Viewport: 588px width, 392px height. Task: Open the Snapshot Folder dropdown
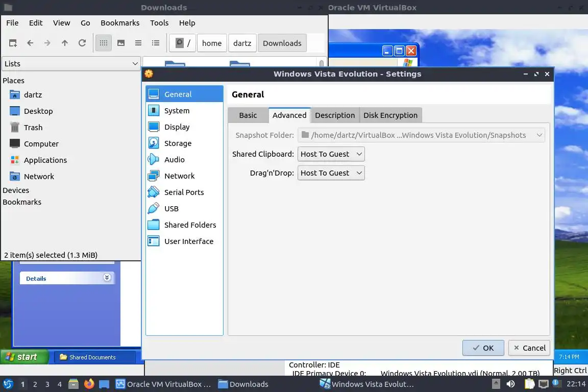(421, 135)
